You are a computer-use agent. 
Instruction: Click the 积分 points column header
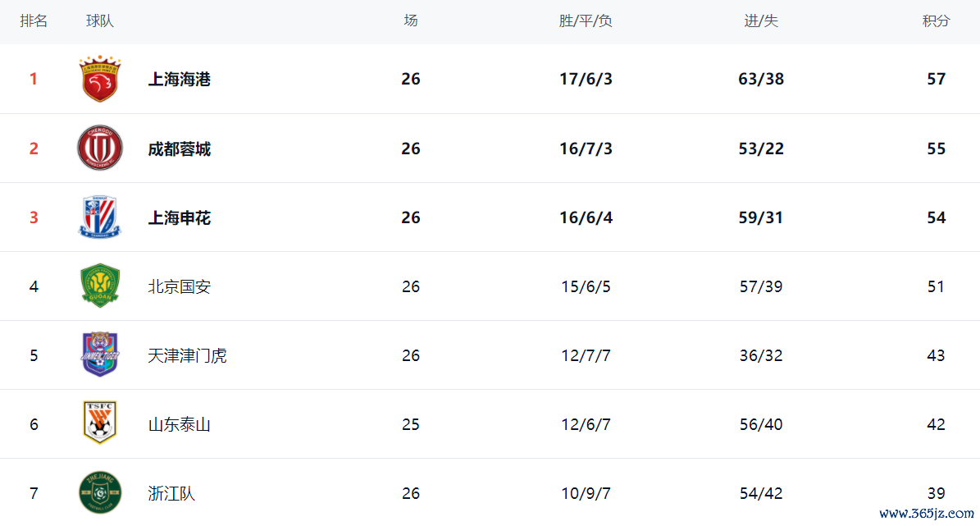pyautogui.click(x=936, y=21)
